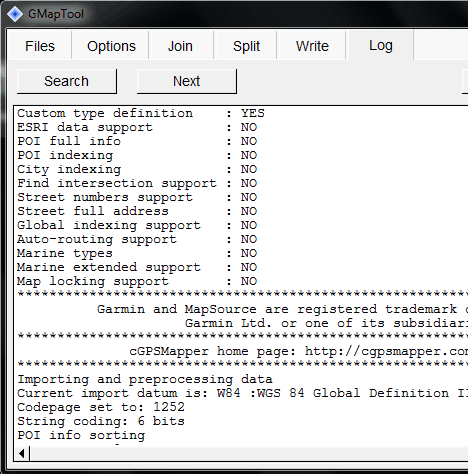Select the Log tab

point(381,45)
